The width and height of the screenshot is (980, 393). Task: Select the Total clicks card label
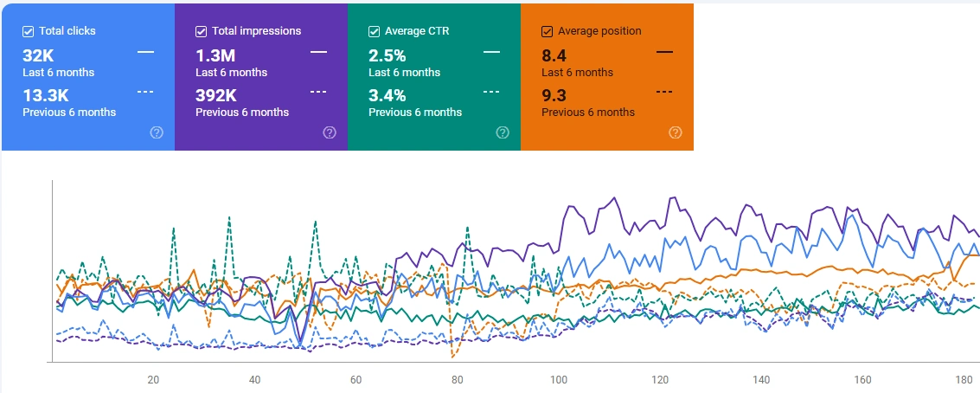[67, 31]
